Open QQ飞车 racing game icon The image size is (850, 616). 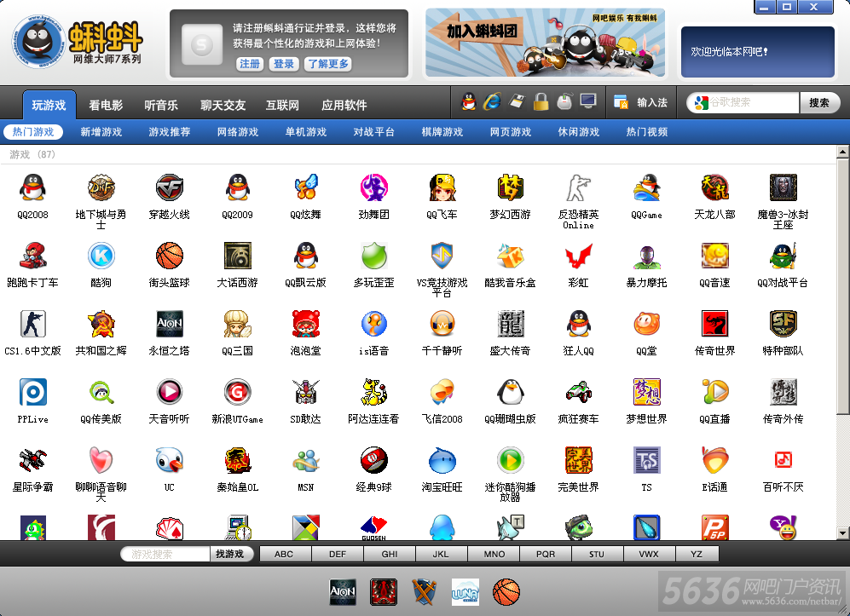point(442,188)
